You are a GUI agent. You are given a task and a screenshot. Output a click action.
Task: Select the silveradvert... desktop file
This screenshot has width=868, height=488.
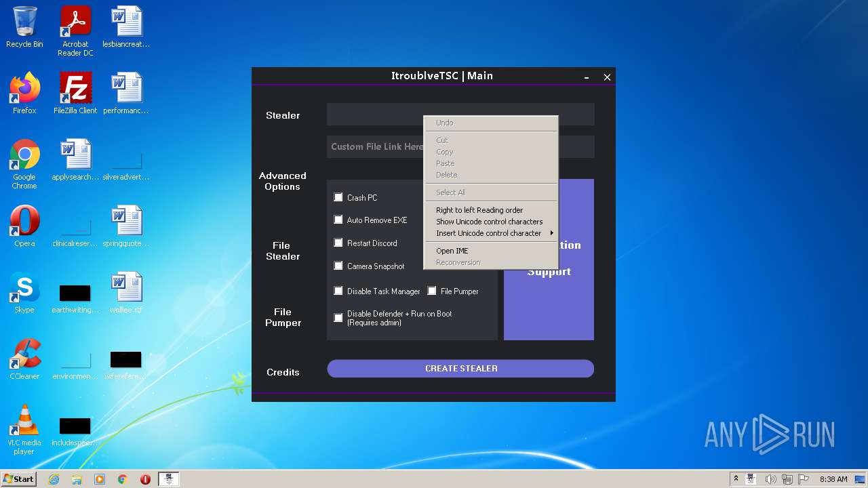coord(126,167)
